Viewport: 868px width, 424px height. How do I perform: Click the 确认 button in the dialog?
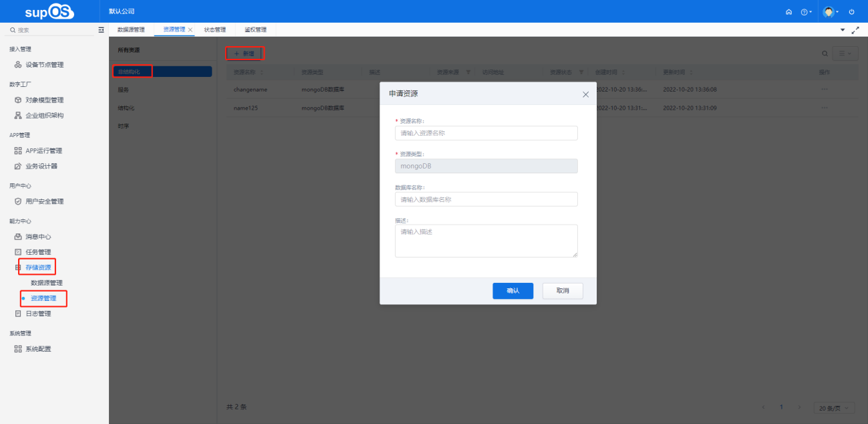click(x=513, y=291)
